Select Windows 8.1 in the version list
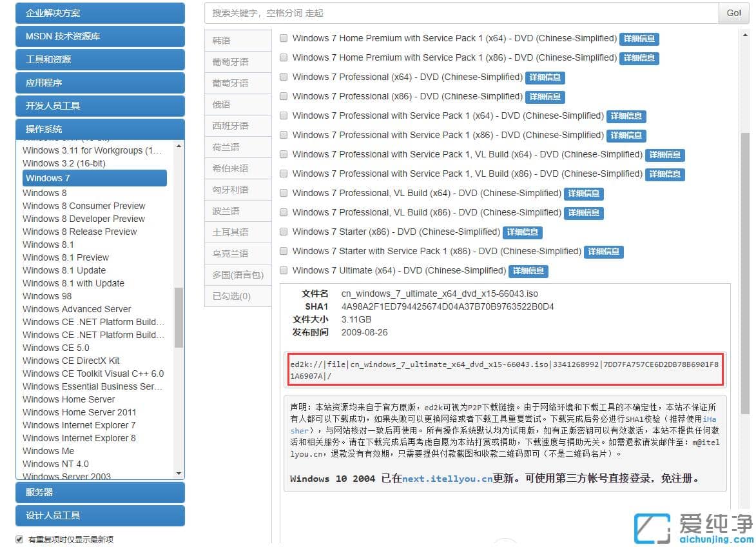This screenshot has height=547, width=756. tap(48, 244)
